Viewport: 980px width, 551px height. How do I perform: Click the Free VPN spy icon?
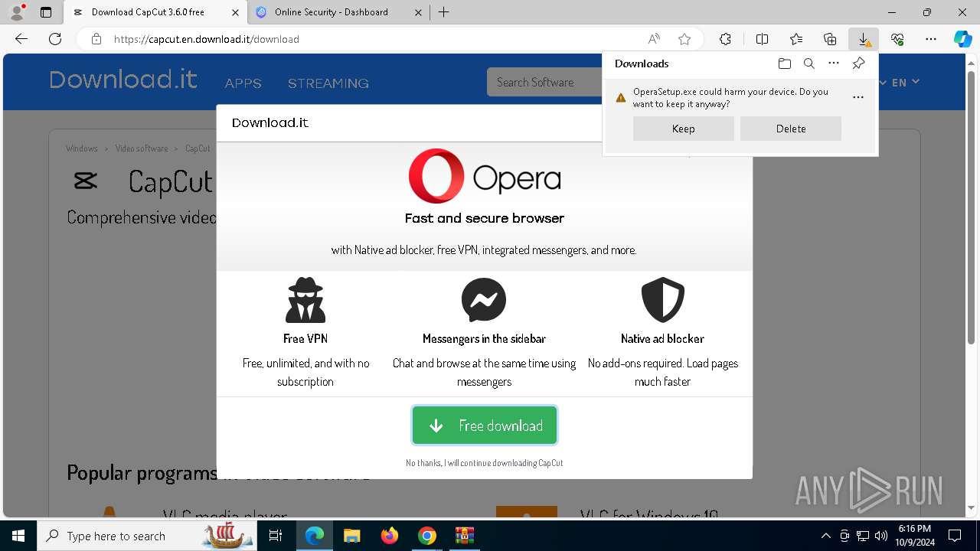(x=305, y=300)
